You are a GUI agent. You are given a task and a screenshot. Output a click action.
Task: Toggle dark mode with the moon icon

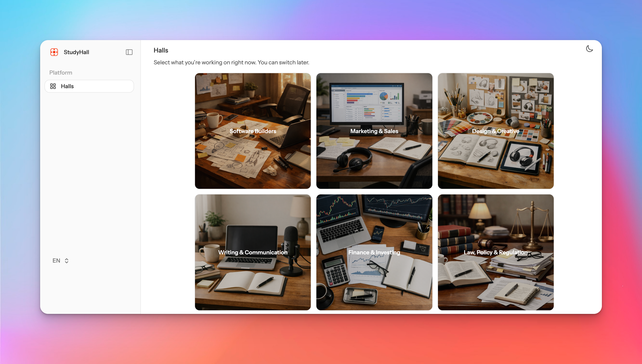pos(589,49)
